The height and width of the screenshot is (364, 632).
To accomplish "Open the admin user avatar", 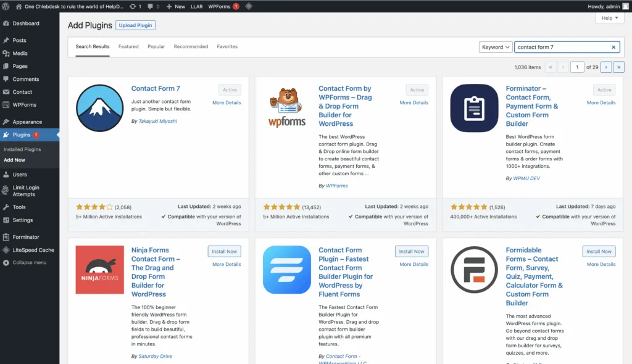I will tap(626, 6).
